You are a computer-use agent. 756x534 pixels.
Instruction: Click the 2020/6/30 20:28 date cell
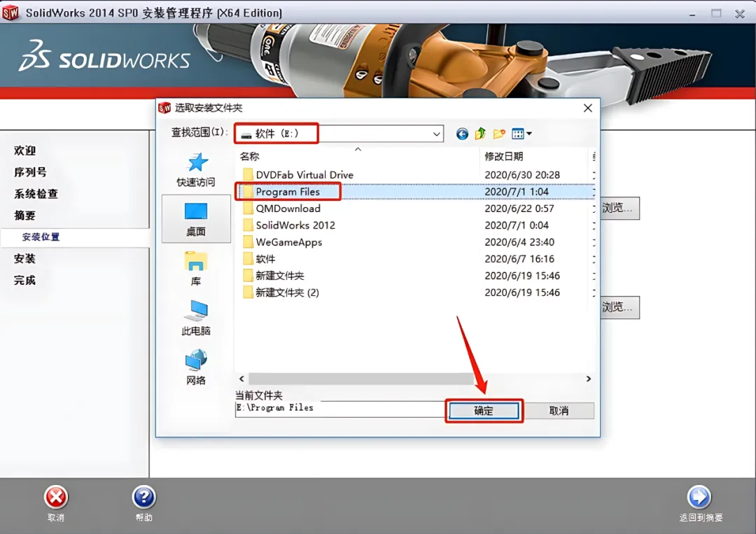pyautogui.click(x=522, y=175)
